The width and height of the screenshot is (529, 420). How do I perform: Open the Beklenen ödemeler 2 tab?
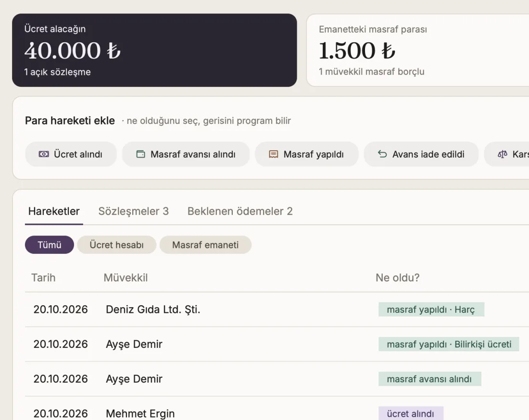pos(240,211)
